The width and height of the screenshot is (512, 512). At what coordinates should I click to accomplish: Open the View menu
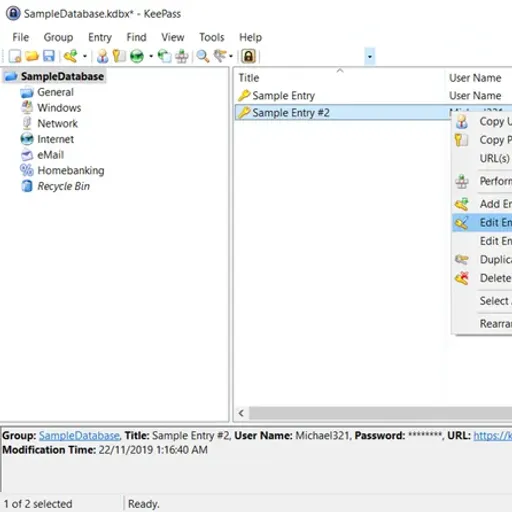173,37
